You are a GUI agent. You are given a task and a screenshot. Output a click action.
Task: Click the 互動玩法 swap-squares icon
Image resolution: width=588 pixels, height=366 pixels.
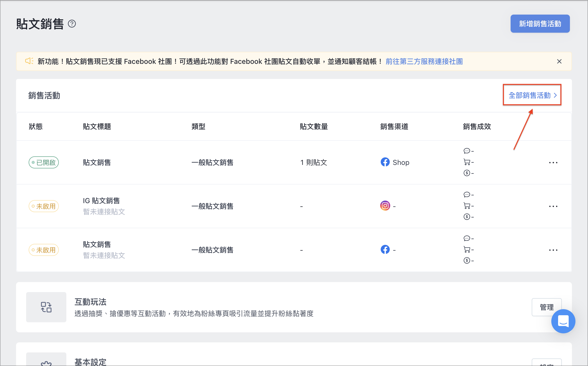(46, 307)
